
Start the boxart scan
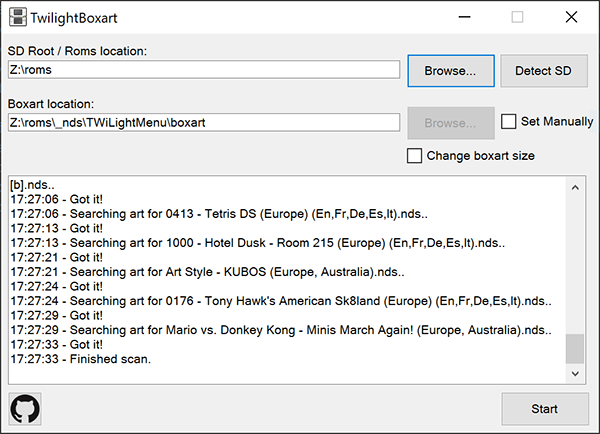tap(545, 409)
